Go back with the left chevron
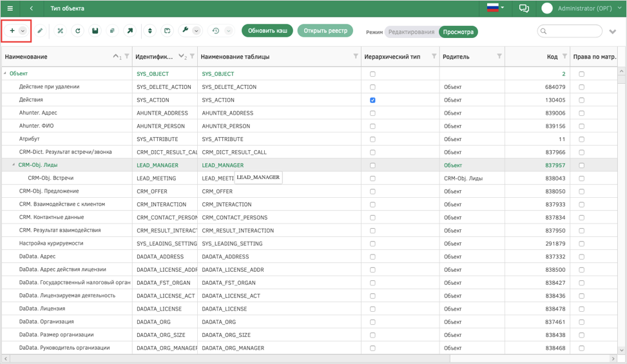627x364 pixels. pyautogui.click(x=31, y=8)
